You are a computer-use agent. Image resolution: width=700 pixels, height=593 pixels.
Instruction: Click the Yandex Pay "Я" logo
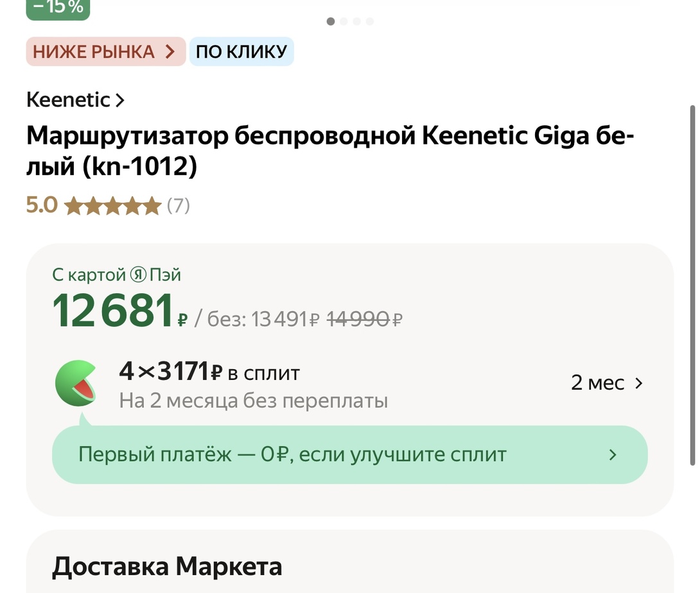139,275
